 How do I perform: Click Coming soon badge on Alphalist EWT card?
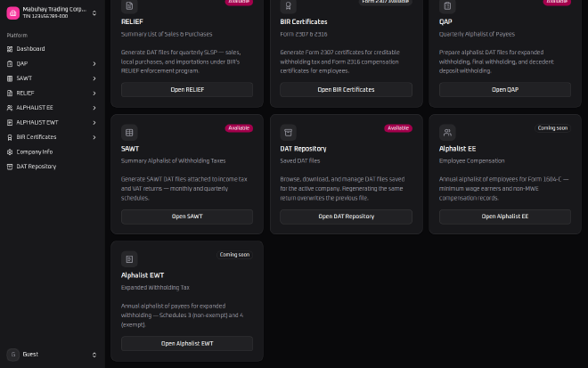tap(234, 255)
